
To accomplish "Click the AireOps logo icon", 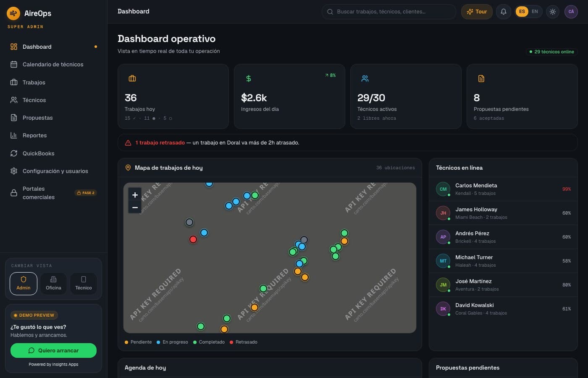I will (x=13, y=13).
